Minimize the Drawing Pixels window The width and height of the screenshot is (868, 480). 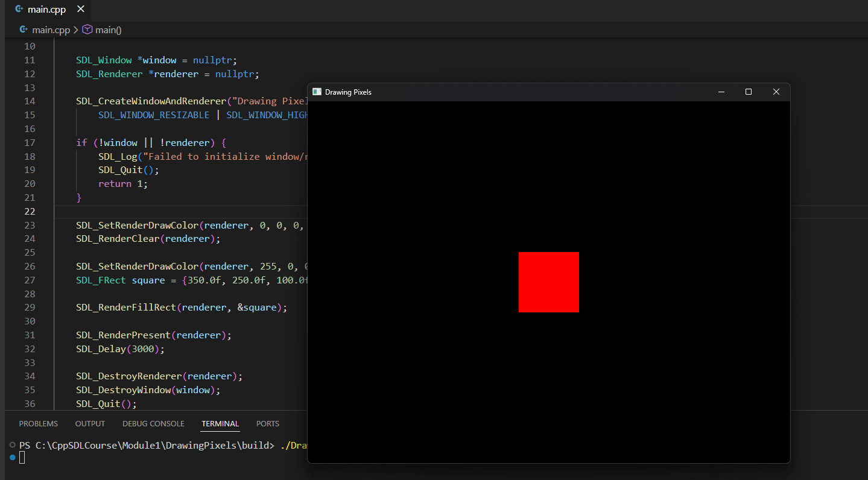click(721, 92)
